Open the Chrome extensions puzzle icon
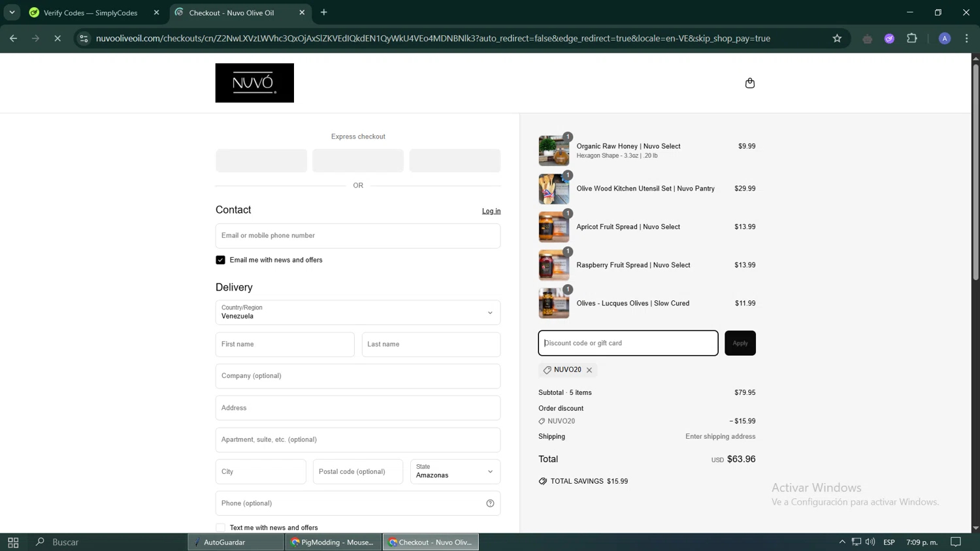The image size is (980, 551). pos(912,39)
